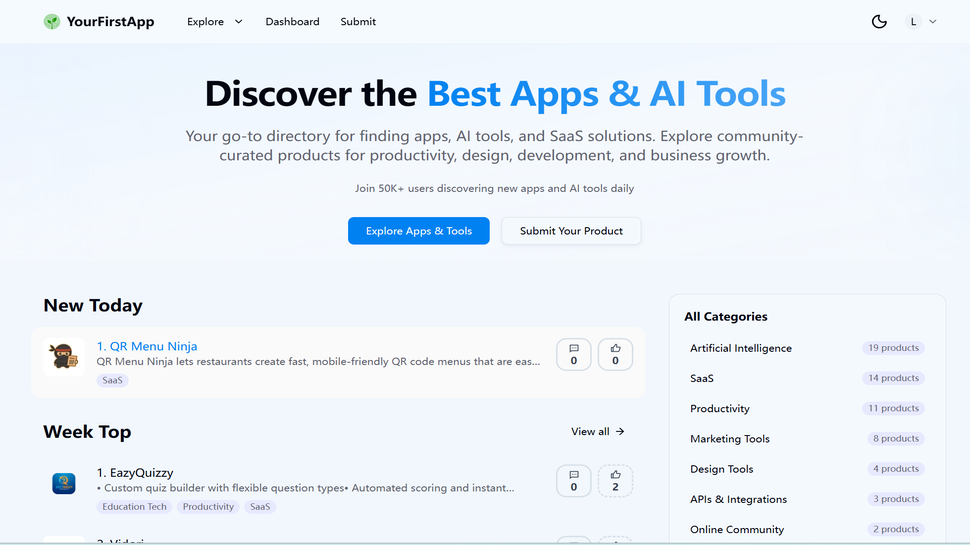Open the SaaS category in All Categories
970x545 pixels.
click(x=702, y=379)
